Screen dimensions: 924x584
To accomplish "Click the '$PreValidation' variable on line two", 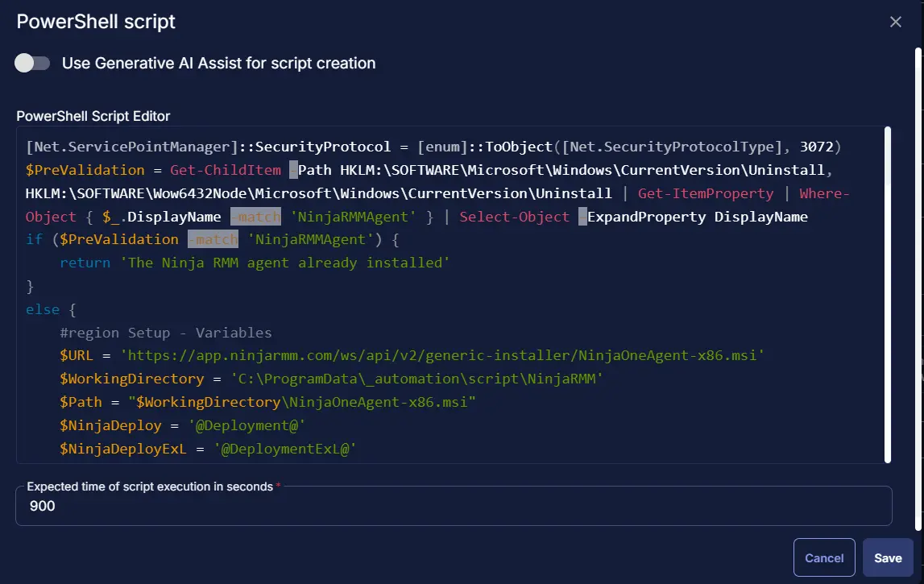I will (x=85, y=170).
